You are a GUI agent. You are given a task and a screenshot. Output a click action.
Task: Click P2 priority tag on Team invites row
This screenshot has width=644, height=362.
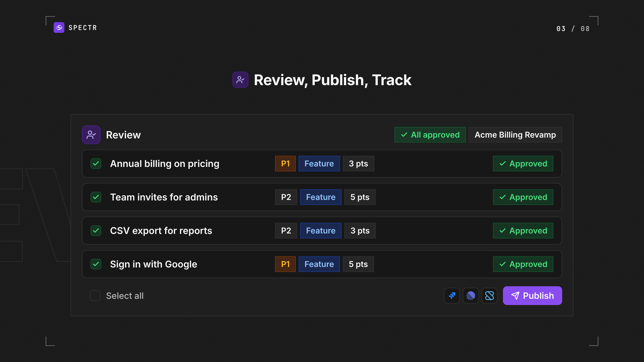pos(286,197)
